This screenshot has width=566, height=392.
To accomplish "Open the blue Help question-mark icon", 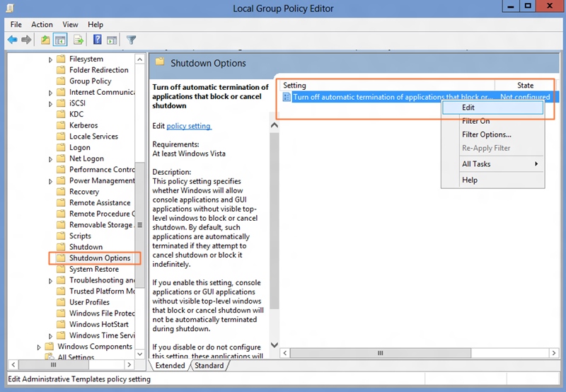I will tap(97, 40).
